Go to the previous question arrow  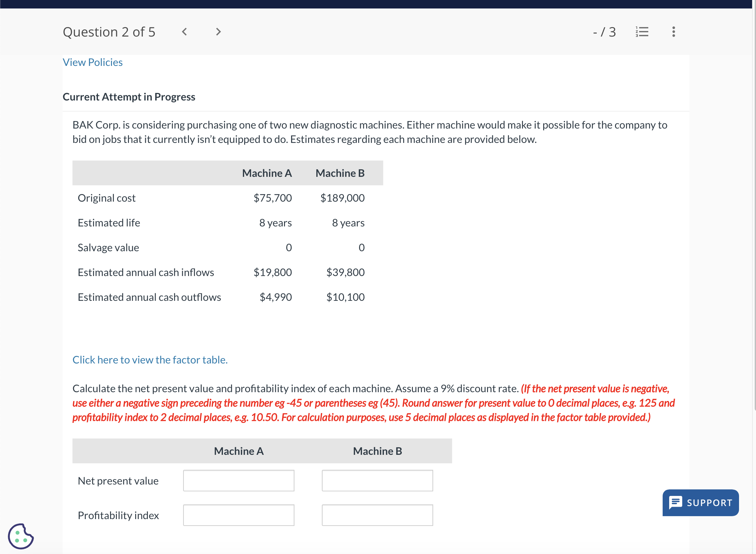coord(184,32)
